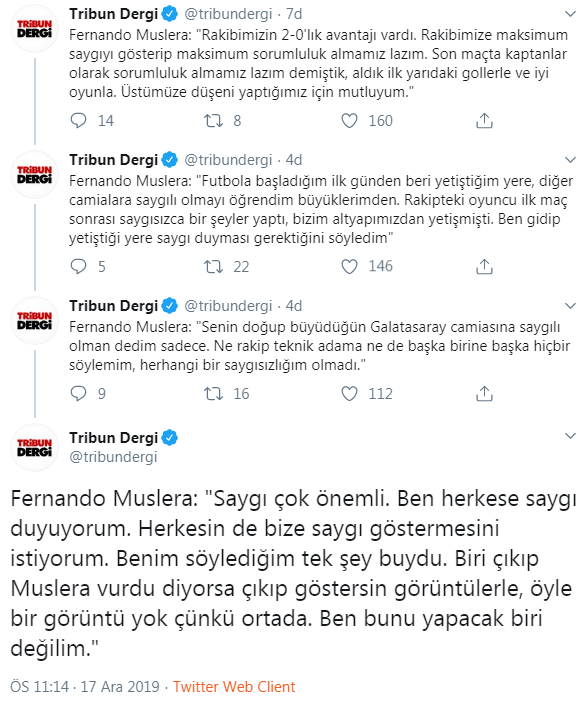This screenshot has height=704, width=587.
Task: Retweet the tweet with 22 retweets
Action: coord(213,266)
